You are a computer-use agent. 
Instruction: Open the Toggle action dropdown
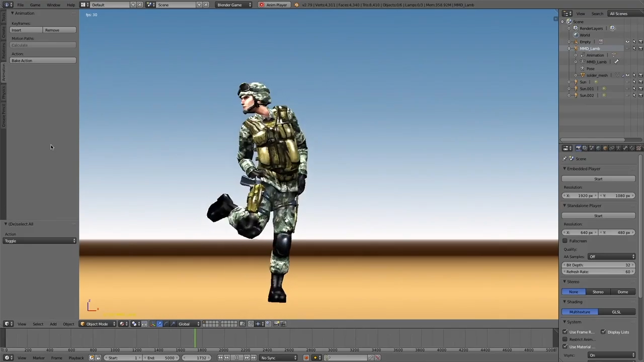click(40, 241)
